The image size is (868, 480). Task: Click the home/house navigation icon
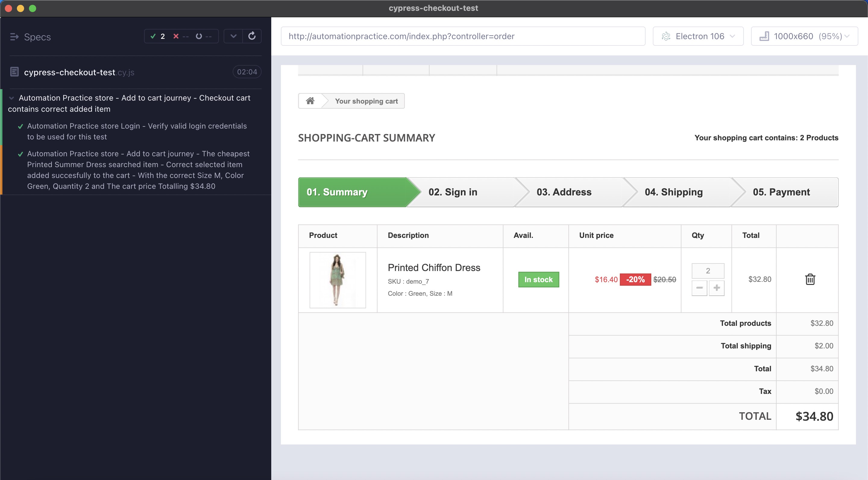310,101
